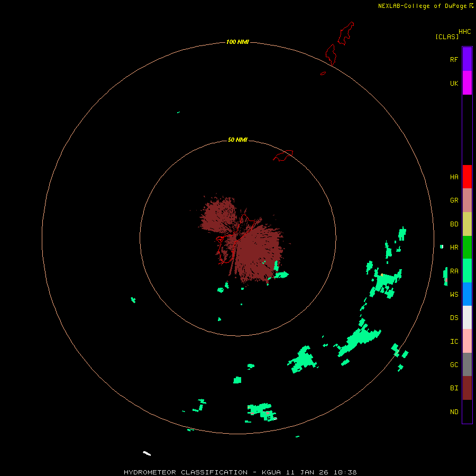Image resolution: width=476 pixels, height=476 pixels.
Task: Click the RF purple legend swatch
Action: tap(467, 59)
